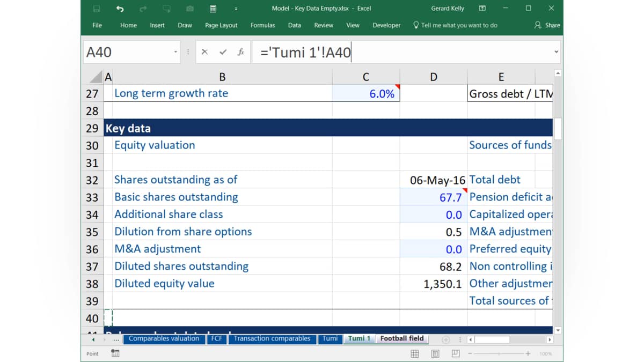Select the 'Long term growth rate' cell
Screen dimensions: 644x362
coord(222,93)
